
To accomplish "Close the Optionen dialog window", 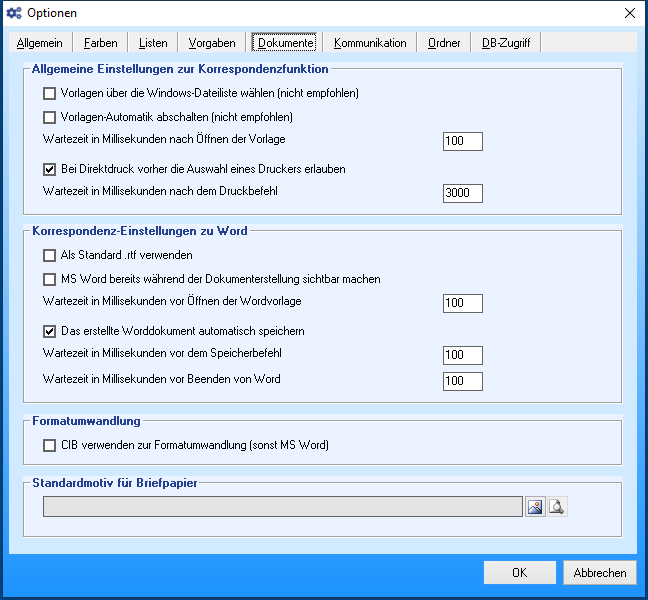I will 629,13.
